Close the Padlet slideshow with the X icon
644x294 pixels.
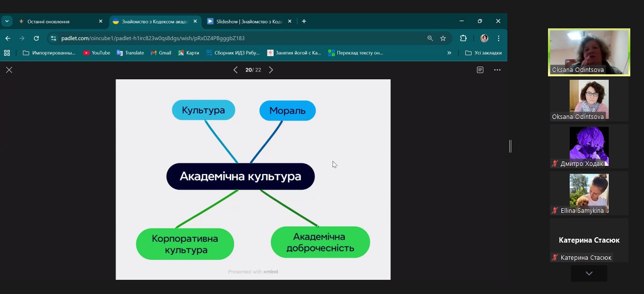click(x=9, y=69)
